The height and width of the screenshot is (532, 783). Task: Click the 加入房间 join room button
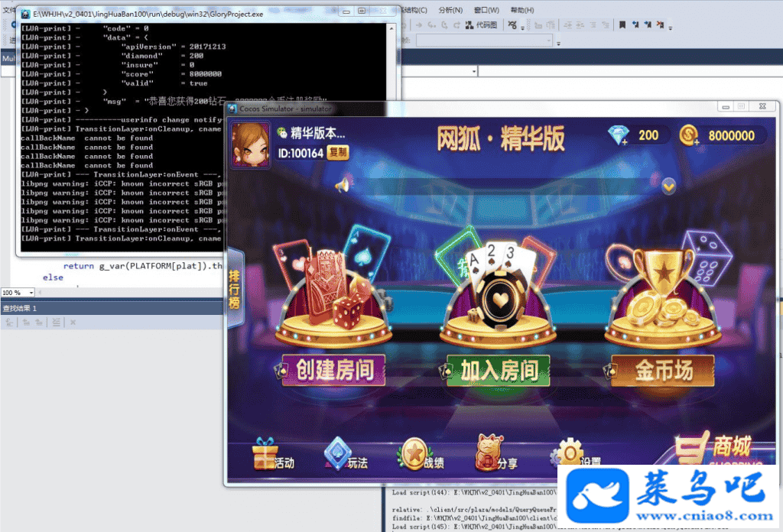[x=499, y=371]
